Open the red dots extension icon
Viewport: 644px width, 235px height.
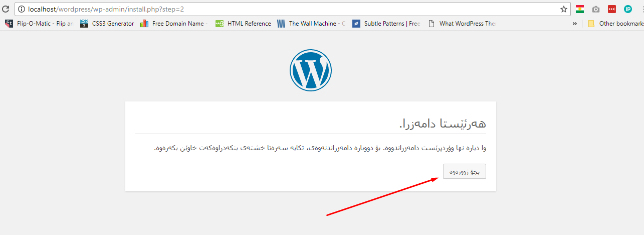pos(612,9)
